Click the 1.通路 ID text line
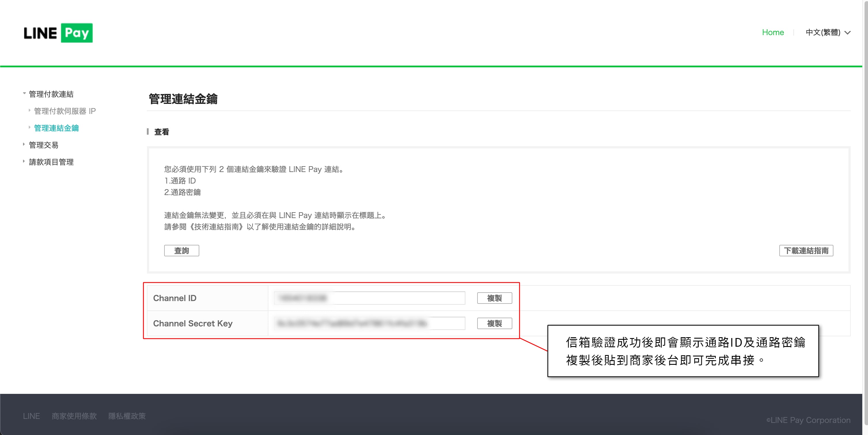This screenshot has height=435, width=868. [180, 181]
